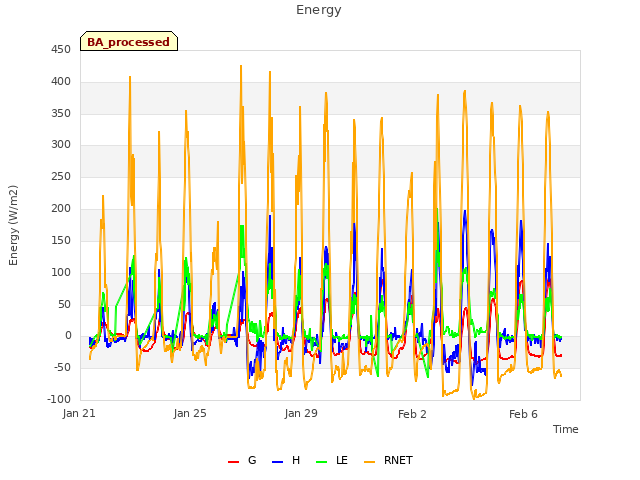Click the 0 y-axis tick label

[x=68, y=336]
